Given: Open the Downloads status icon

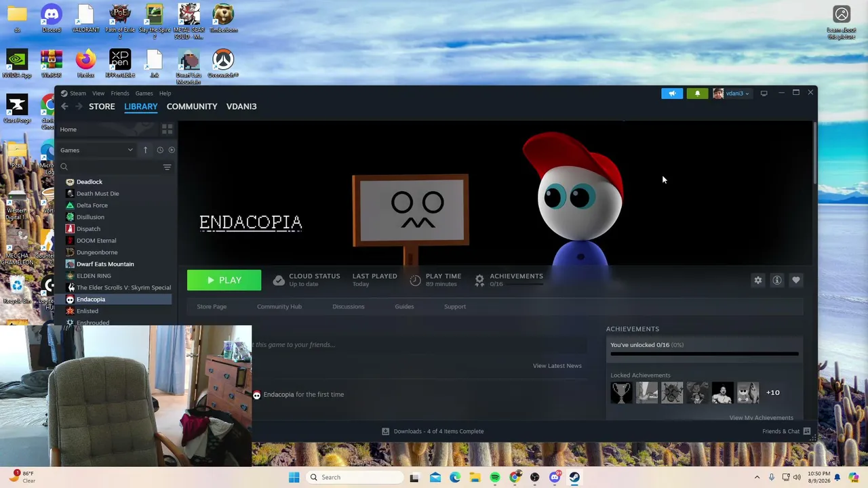Looking at the screenshot, I should point(385,431).
